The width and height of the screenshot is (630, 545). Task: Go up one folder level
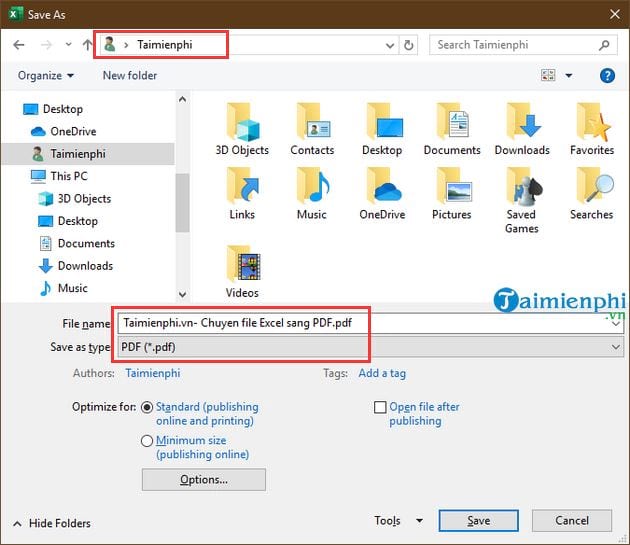click(x=87, y=45)
